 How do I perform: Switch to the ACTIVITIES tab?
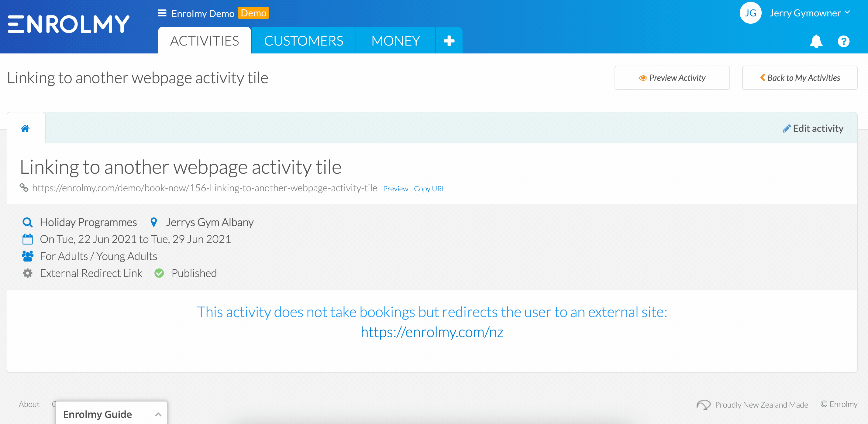204,41
